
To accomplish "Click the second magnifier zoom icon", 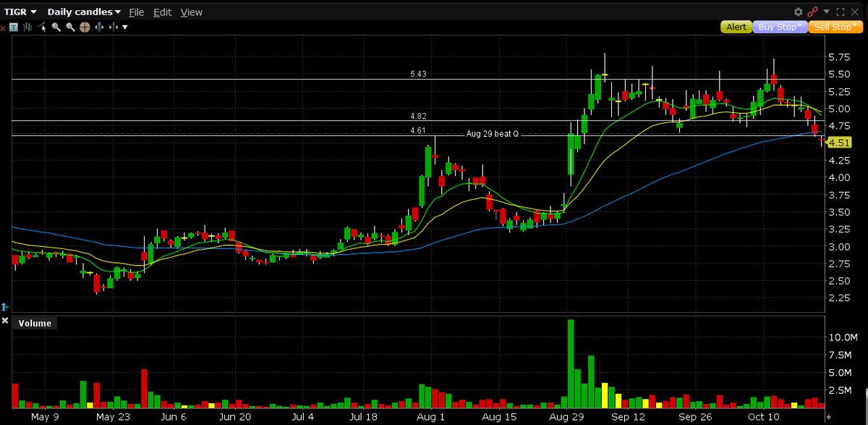I will [x=70, y=27].
